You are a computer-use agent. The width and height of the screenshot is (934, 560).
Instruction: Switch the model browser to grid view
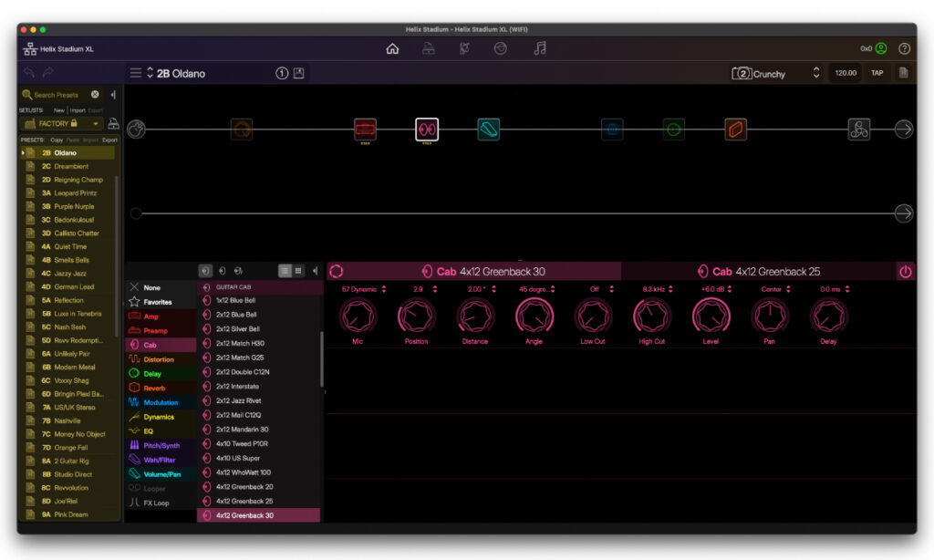285,271
